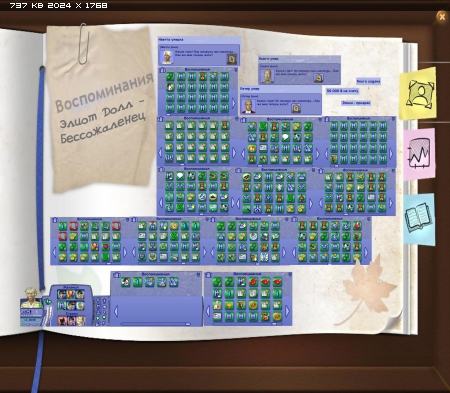450x393 pixels.
Task: Click the red heart memory icon
Action: 105,247
